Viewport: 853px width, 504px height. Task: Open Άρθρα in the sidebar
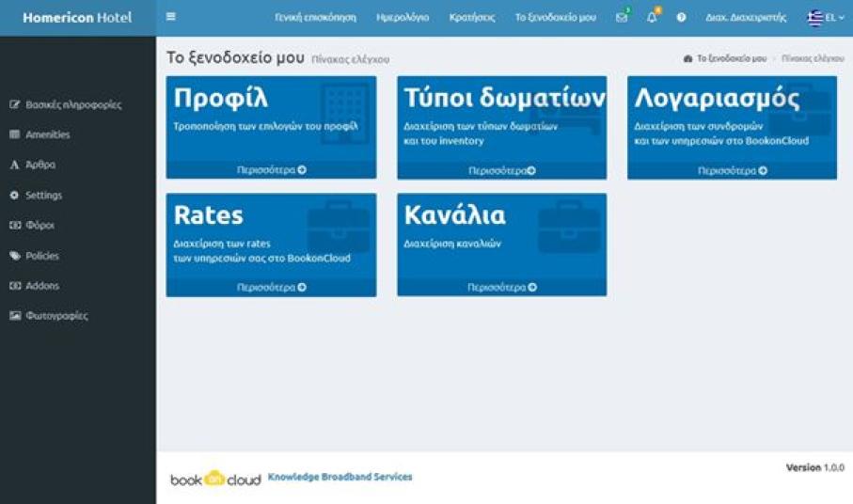pos(39,165)
